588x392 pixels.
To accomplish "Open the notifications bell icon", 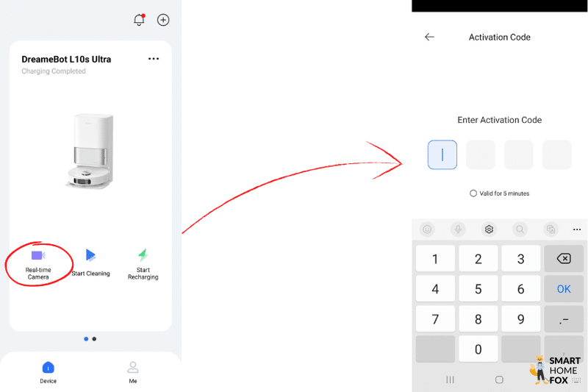I will 139,20.
